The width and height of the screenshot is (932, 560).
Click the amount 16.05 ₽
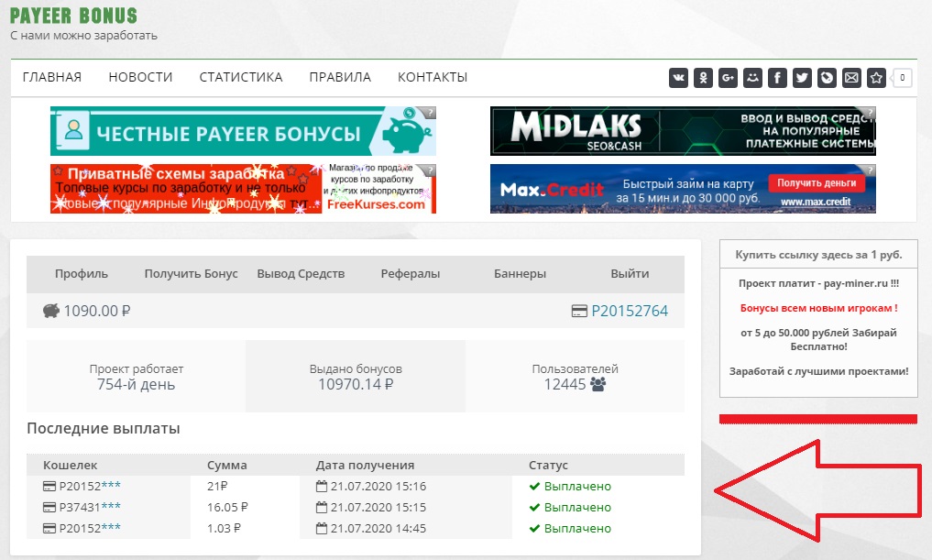pyautogui.click(x=227, y=507)
